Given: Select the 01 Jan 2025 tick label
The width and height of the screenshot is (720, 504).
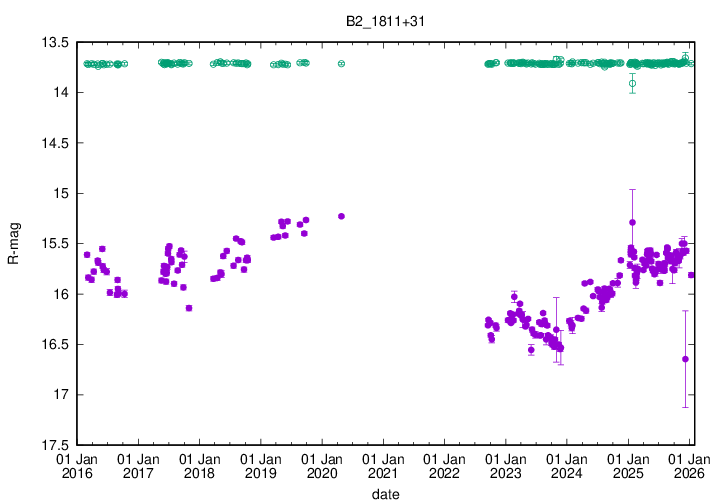Looking at the screenshot, I should coord(628,466).
